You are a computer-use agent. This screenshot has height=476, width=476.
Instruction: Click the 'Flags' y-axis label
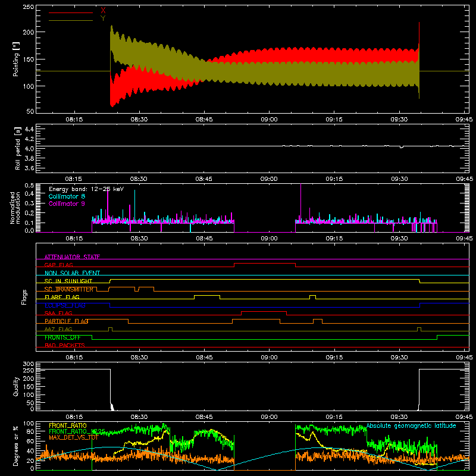point(24,297)
